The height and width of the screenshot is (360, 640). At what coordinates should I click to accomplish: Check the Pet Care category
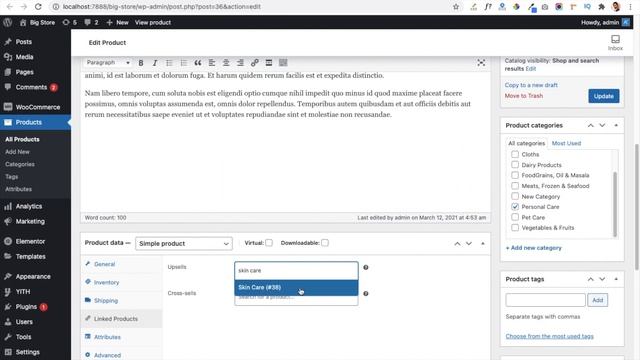515,217
